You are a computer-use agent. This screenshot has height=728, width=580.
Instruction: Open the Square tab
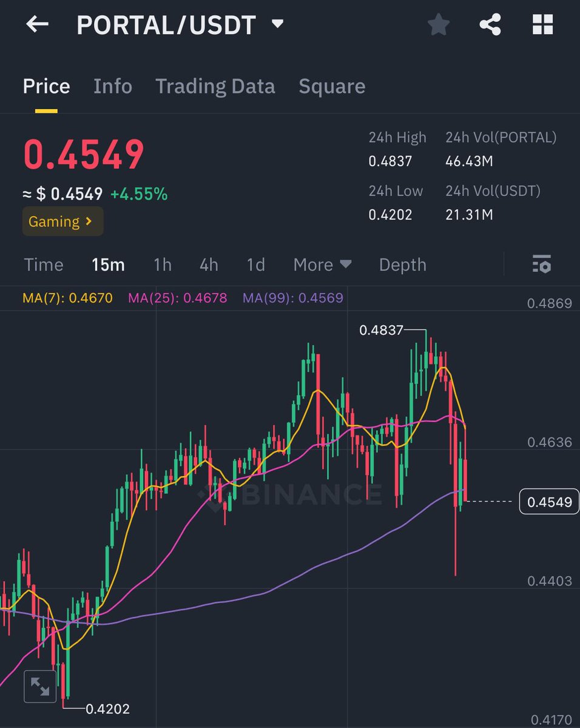(332, 86)
